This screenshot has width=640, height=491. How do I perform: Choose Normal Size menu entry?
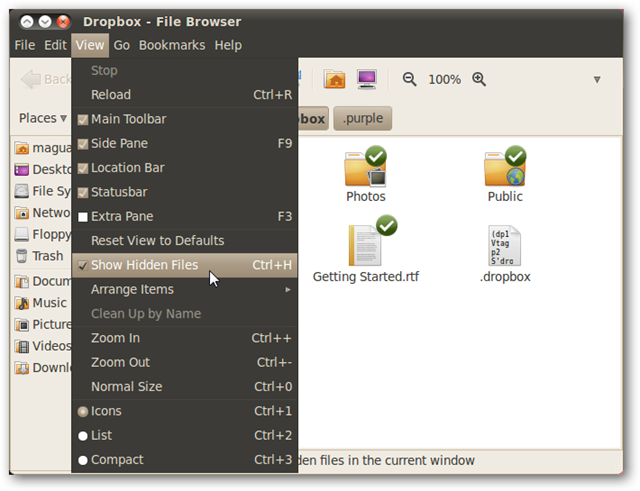pyautogui.click(x=185, y=387)
